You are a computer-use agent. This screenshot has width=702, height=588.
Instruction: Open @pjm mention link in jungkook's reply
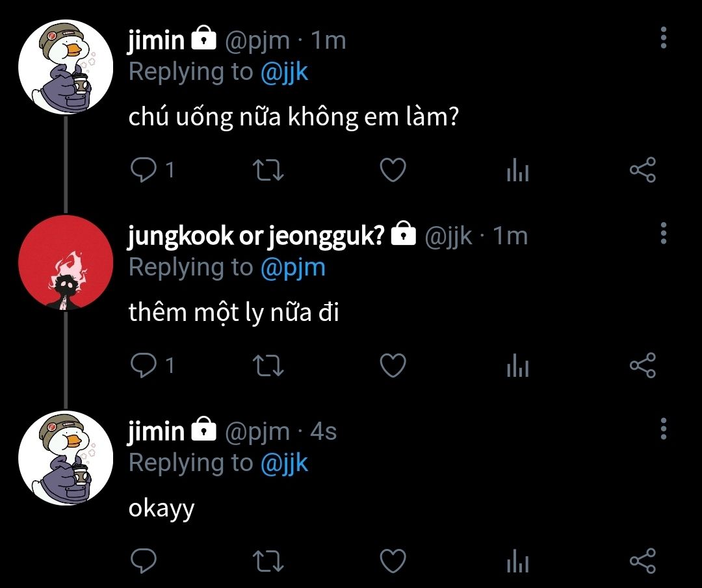pyautogui.click(x=292, y=268)
